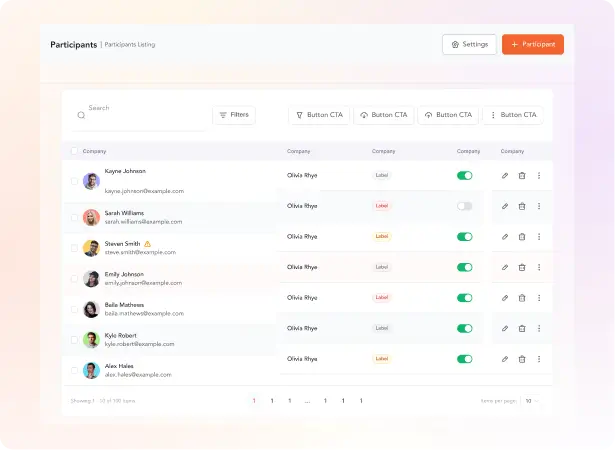Click the trash icon in the last table row
The height and width of the screenshot is (450, 615).
[x=522, y=359]
